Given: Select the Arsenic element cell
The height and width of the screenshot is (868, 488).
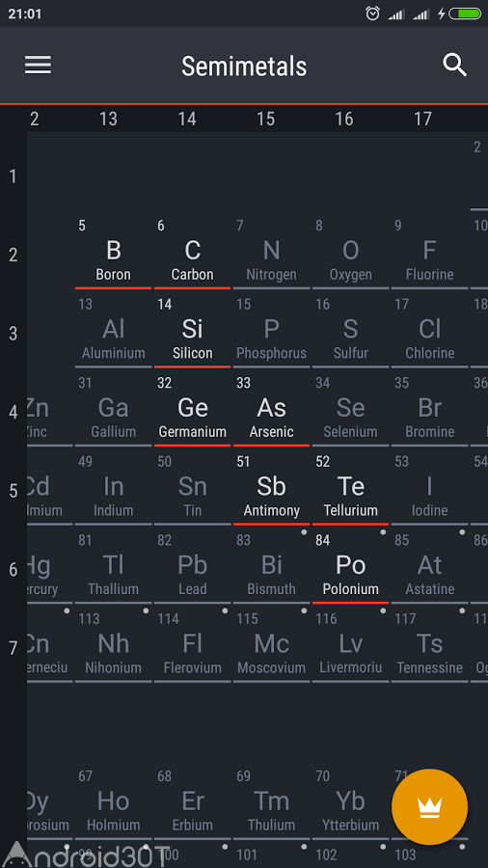Looking at the screenshot, I should tap(272, 407).
